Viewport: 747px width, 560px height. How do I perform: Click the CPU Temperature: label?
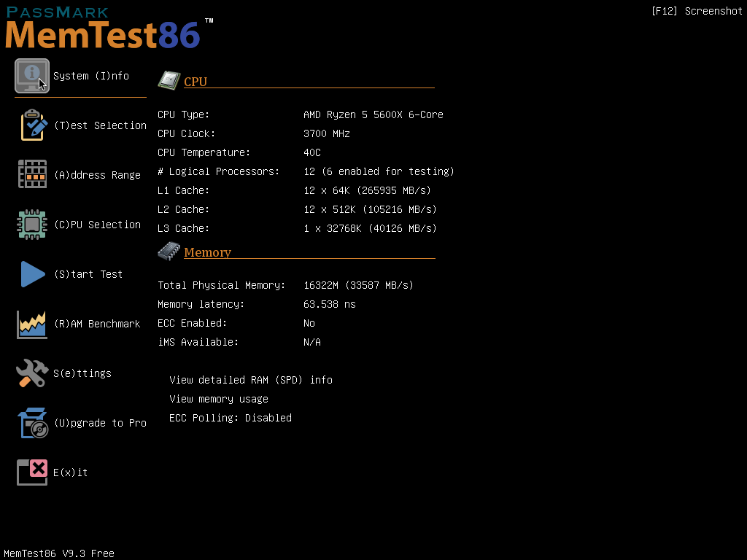(204, 153)
